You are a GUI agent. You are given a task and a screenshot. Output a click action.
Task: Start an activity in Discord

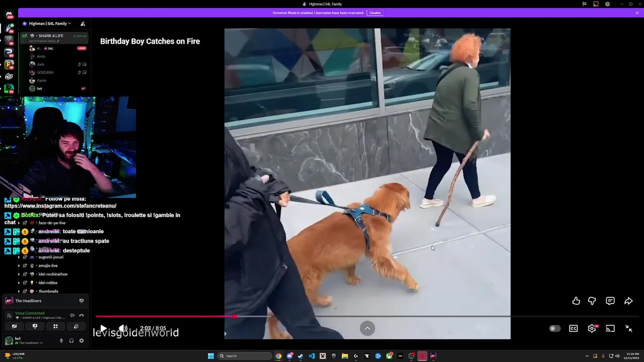tap(55, 326)
